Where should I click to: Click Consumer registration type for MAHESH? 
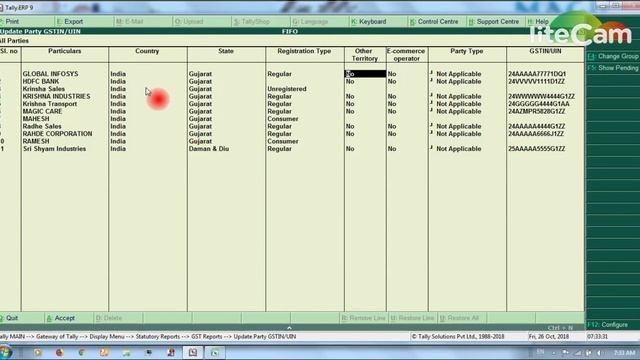click(282, 119)
